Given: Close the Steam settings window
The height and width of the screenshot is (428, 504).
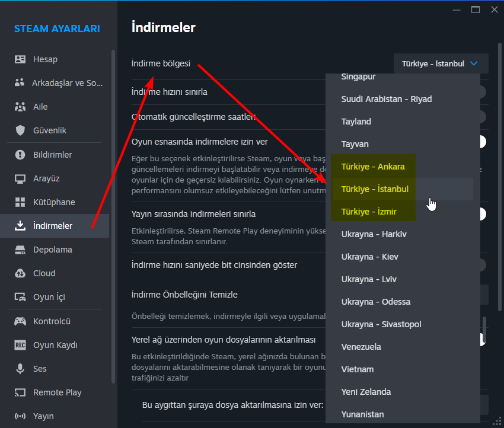Looking at the screenshot, I should 495,9.
